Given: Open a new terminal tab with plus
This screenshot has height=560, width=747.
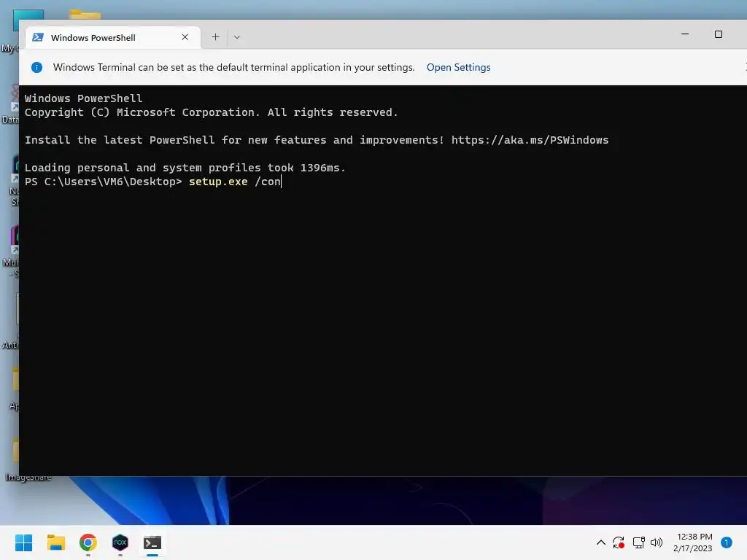Looking at the screenshot, I should (215, 37).
